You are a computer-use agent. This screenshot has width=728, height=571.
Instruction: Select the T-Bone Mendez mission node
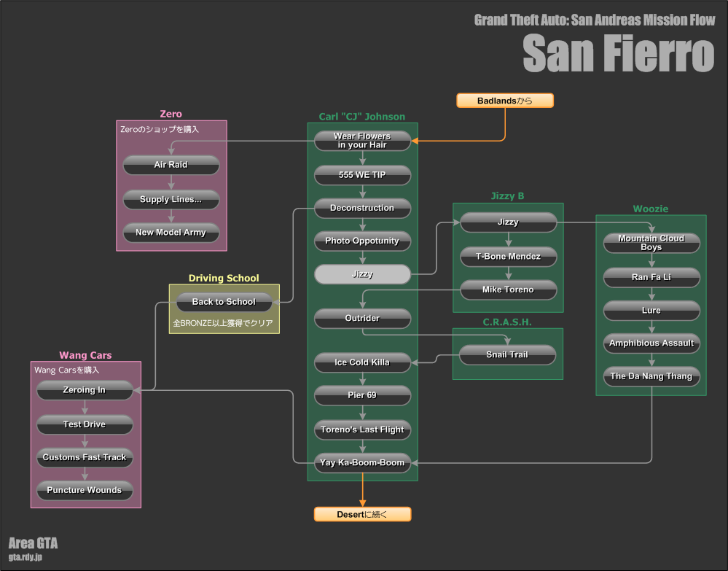click(508, 257)
